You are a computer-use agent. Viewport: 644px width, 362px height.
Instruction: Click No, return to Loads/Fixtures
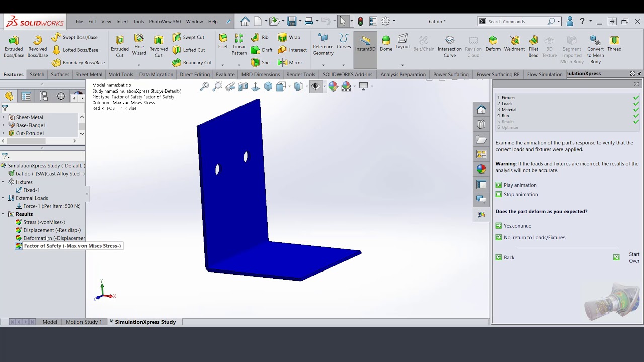(x=530, y=238)
